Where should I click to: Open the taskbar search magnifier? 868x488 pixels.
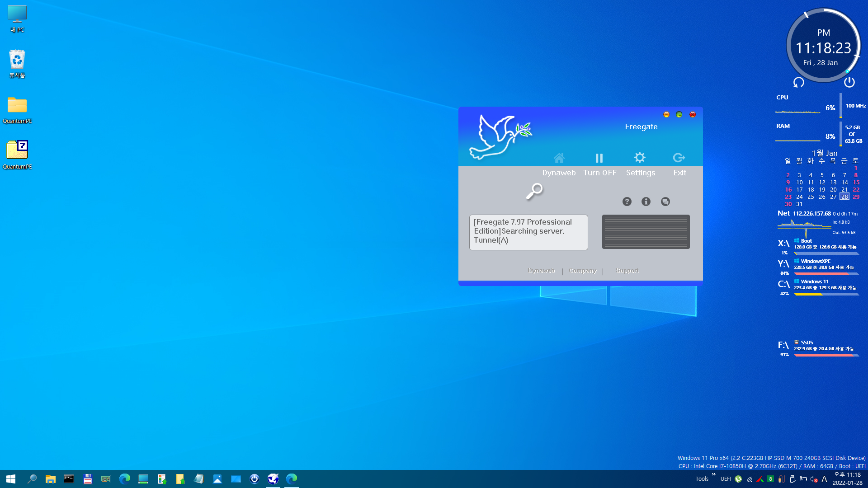click(32, 479)
